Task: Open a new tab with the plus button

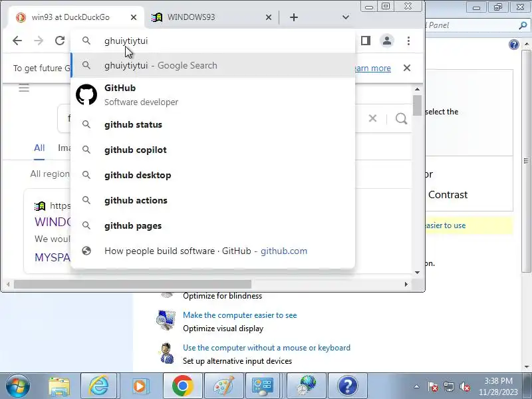Action: pos(294,17)
